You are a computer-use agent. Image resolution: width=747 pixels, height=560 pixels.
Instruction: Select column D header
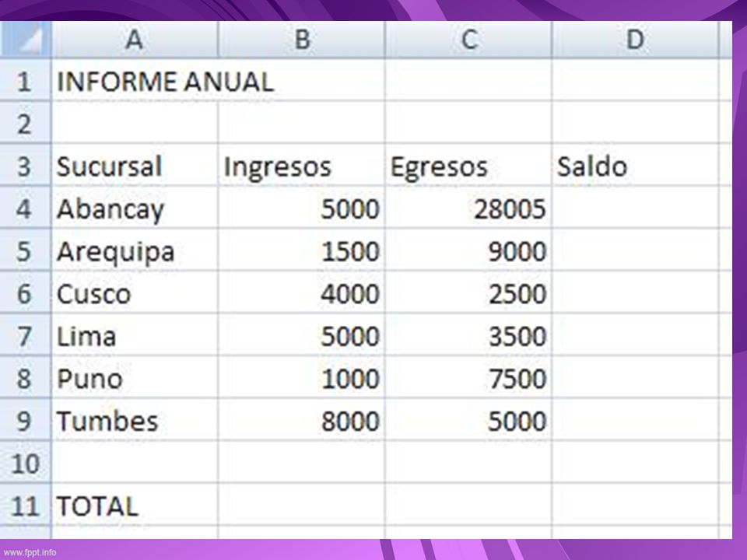point(635,39)
